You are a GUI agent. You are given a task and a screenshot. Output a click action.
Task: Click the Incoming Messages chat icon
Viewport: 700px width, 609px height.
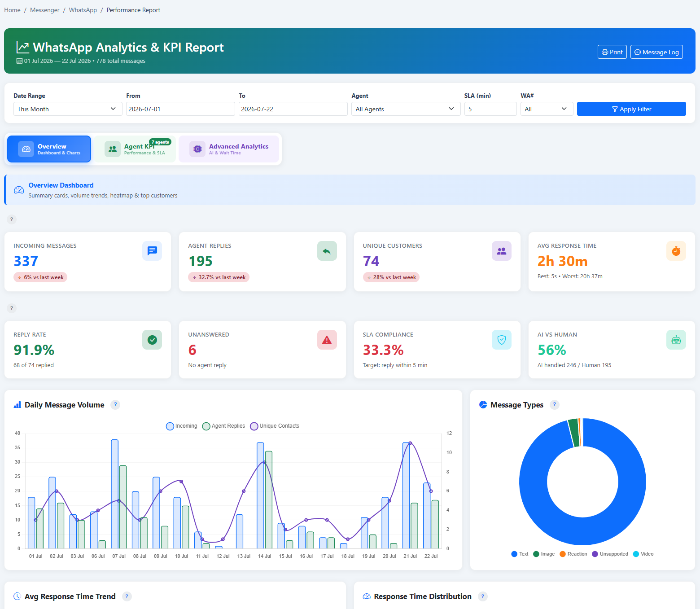pyautogui.click(x=152, y=251)
